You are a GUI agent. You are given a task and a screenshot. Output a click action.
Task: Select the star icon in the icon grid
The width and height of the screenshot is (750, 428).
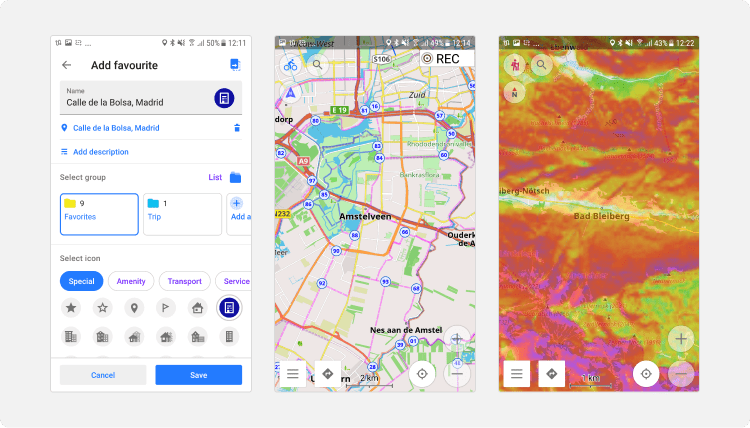click(x=71, y=307)
